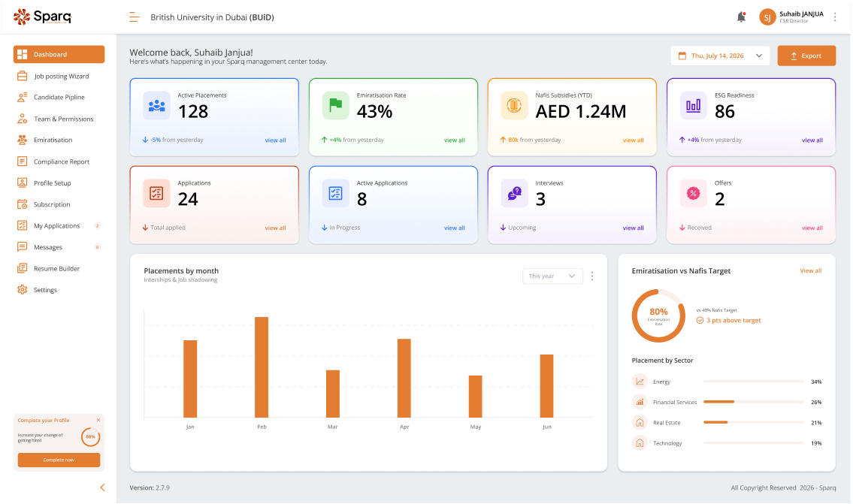The image size is (853, 504).
Task: Click the Mar bar in the placements chart
Action: [333, 394]
